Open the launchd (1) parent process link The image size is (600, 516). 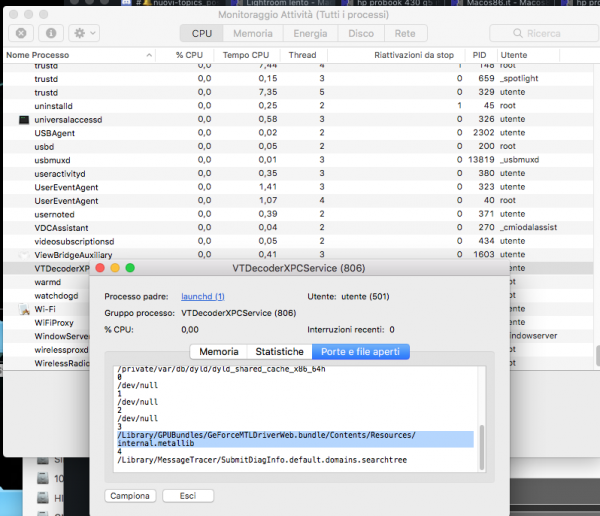click(202, 297)
